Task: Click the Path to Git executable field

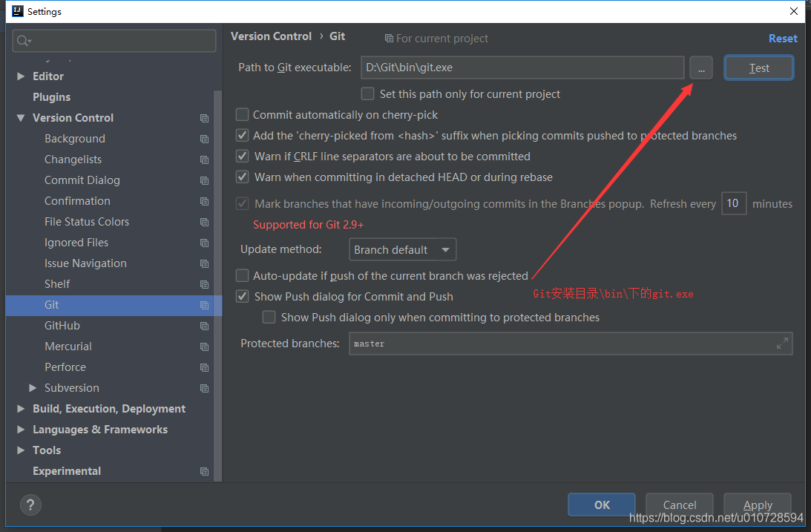Action: tap(522, 68)
